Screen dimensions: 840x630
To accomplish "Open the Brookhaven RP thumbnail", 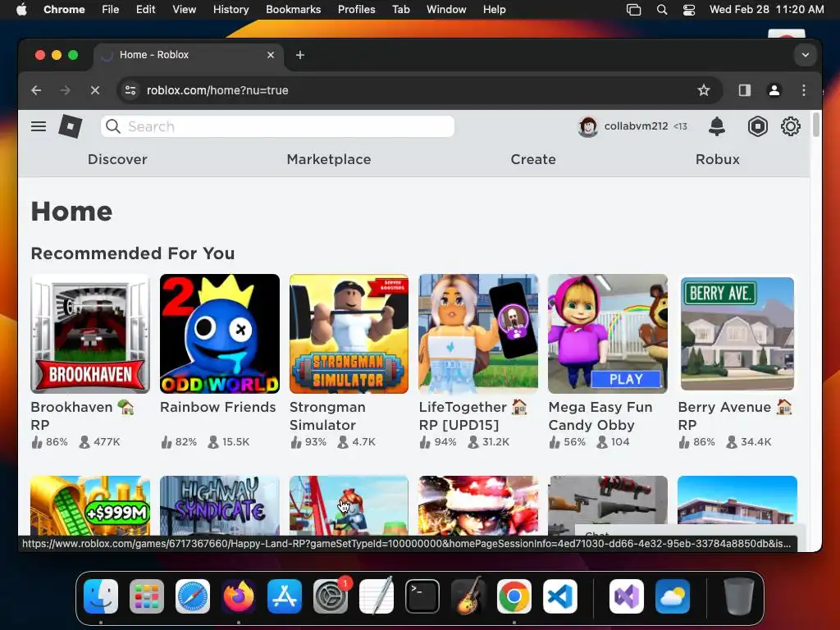I will click(90, 334).
